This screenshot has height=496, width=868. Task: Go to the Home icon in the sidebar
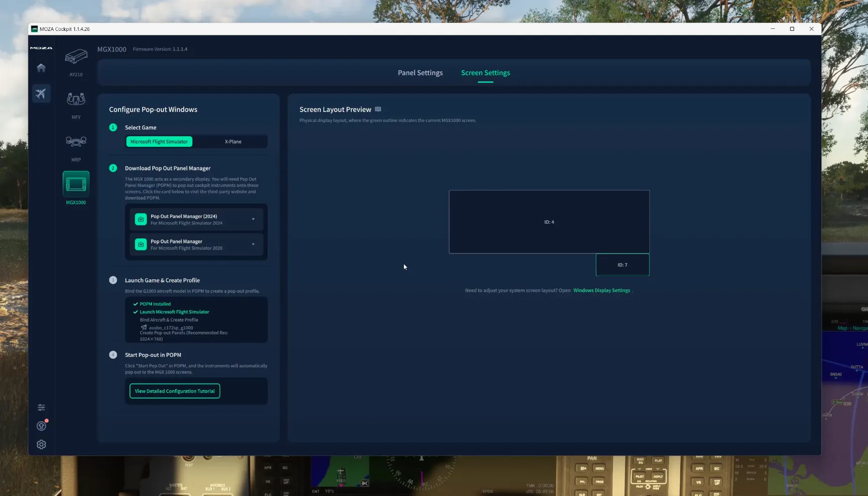41,68
